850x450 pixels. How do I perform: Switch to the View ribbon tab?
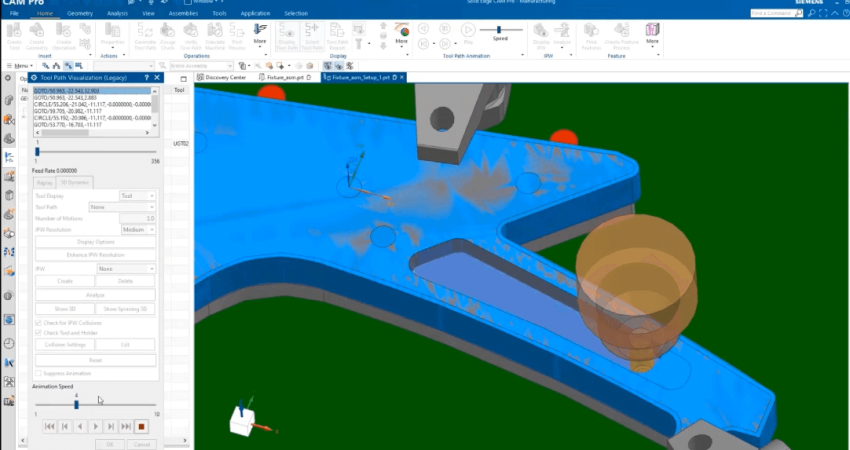click(x=148, y=14)
